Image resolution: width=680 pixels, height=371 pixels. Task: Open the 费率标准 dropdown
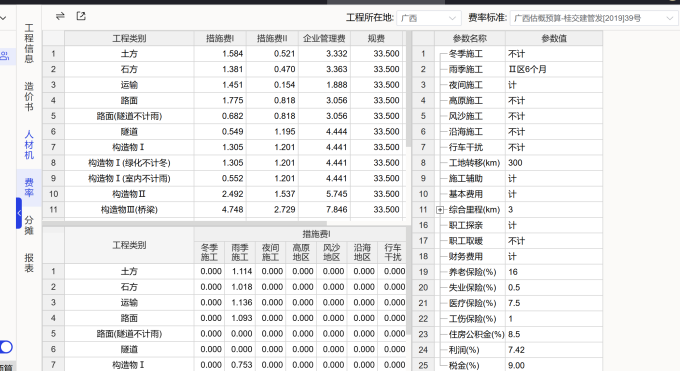(593, 18)
